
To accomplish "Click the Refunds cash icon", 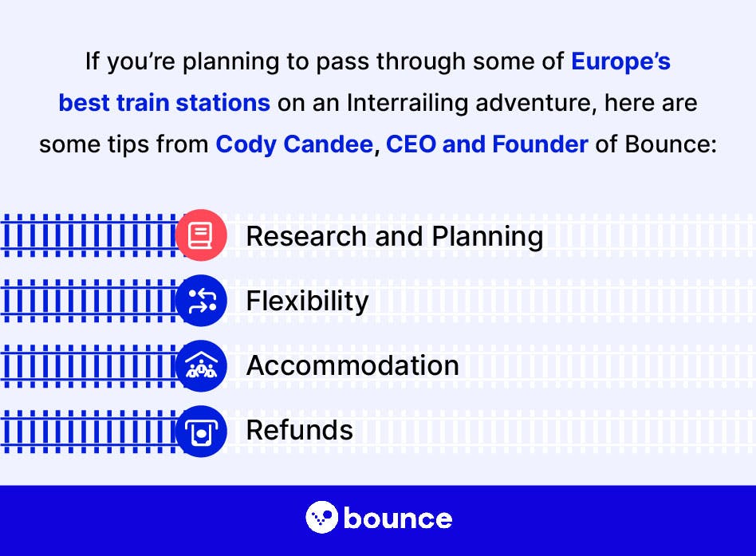I will click(201, 431).
